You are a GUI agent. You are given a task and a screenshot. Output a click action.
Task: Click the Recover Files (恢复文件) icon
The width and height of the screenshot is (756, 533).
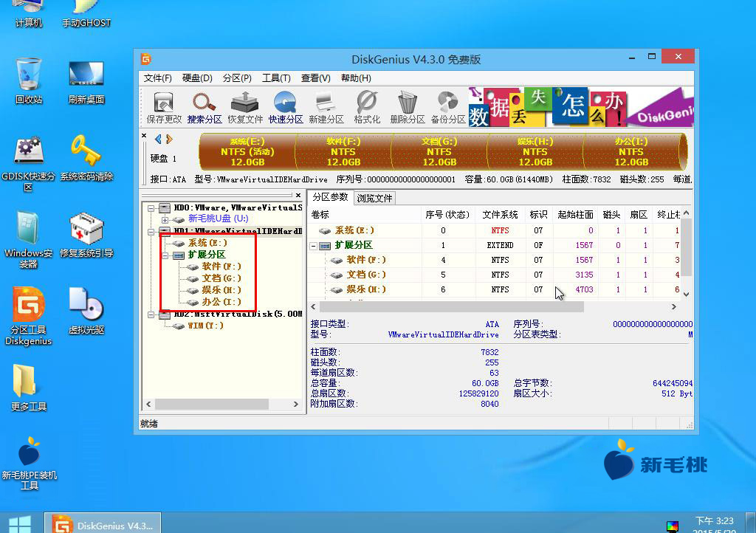tap(245, 108)
